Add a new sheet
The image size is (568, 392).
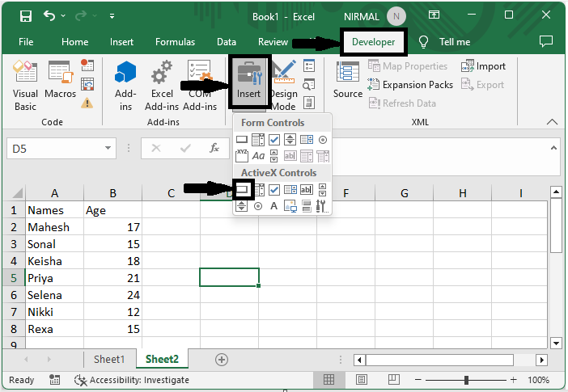222,360
